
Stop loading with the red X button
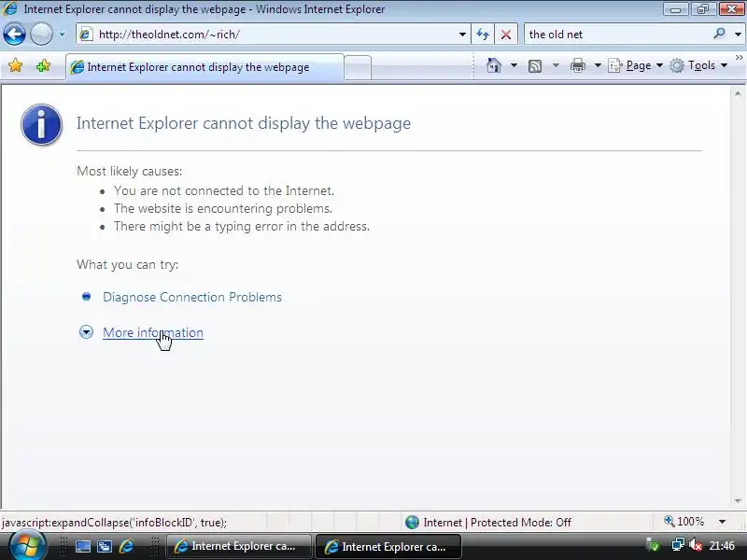click(506, 35)
